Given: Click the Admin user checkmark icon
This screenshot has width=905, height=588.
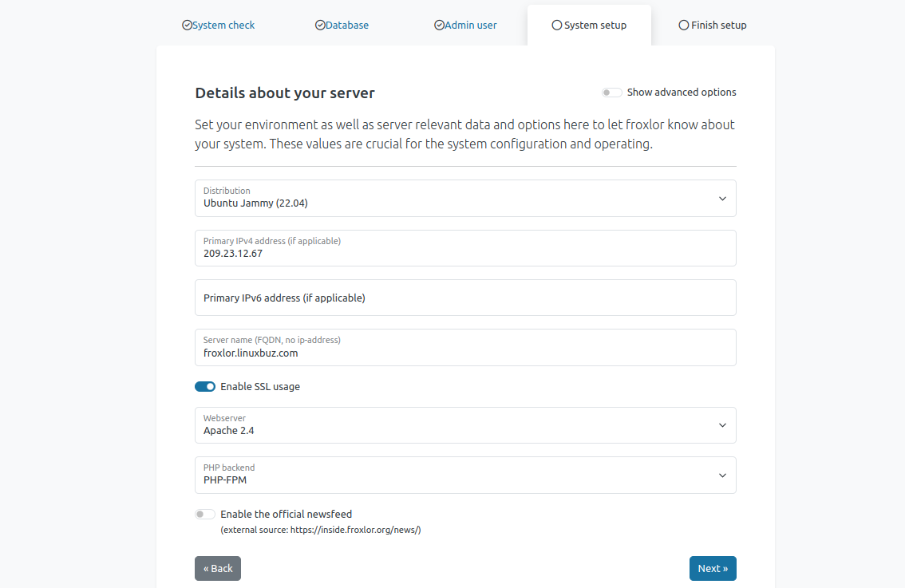Looking at the screenshot, I should (x=439, y=26).
